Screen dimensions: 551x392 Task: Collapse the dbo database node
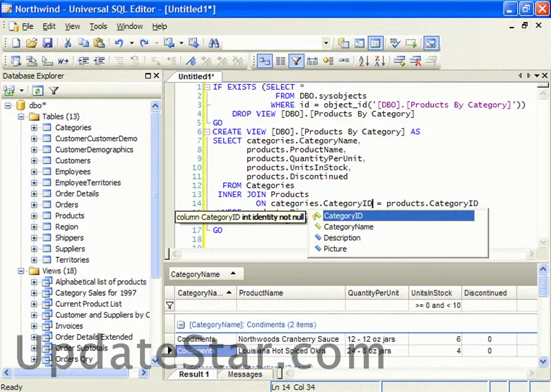click(8, 105)
